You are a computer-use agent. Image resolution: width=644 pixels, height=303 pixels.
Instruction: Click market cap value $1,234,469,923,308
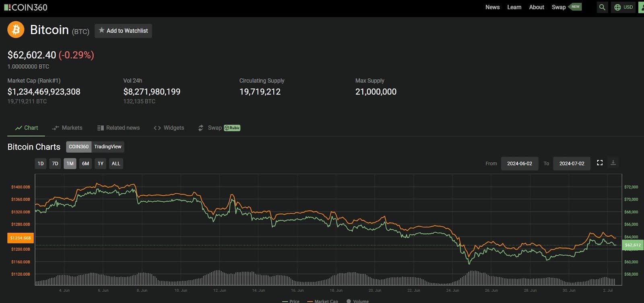[x=44, y=92]
